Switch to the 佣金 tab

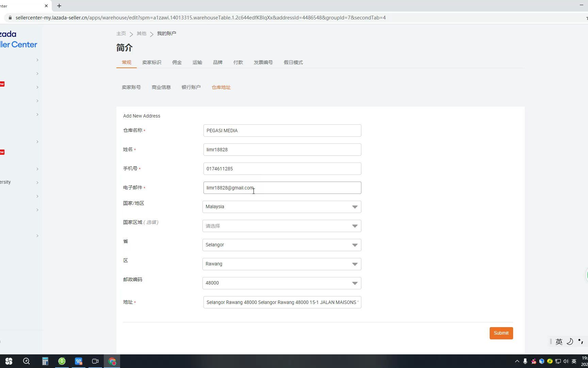point(177,62)
